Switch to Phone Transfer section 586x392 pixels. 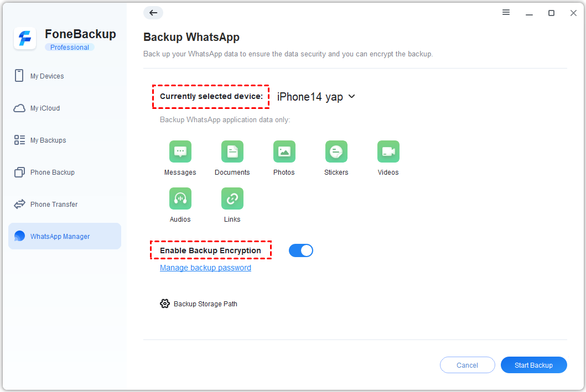click(65, 204)
